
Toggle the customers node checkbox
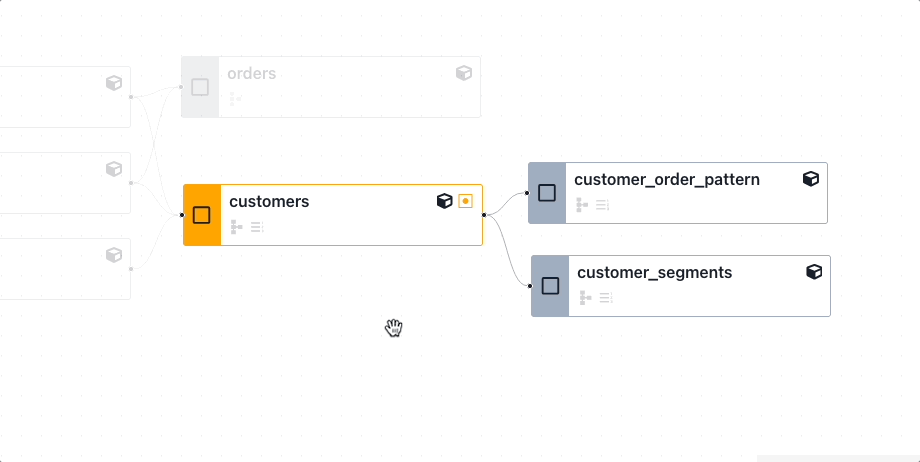[202, 215]
